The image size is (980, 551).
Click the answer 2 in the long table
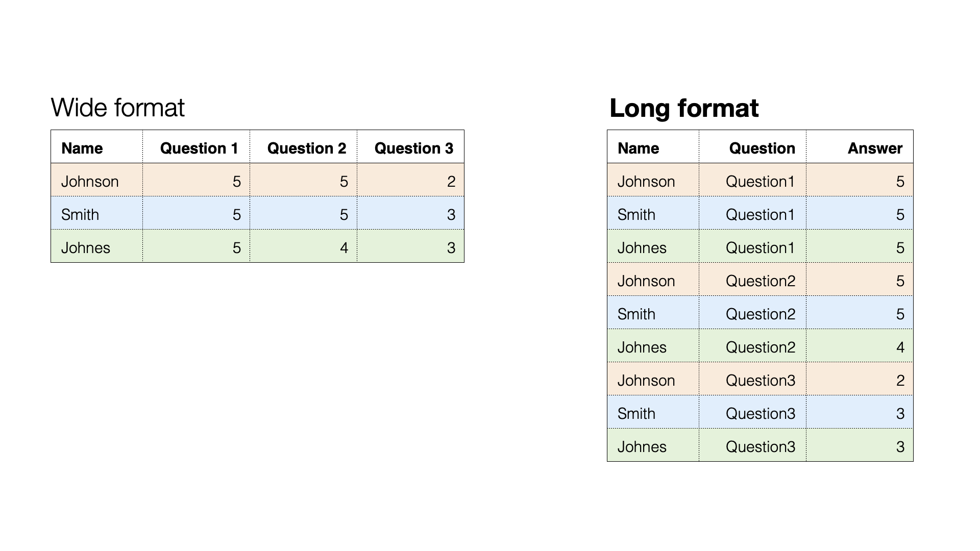(x=900, y=380)
